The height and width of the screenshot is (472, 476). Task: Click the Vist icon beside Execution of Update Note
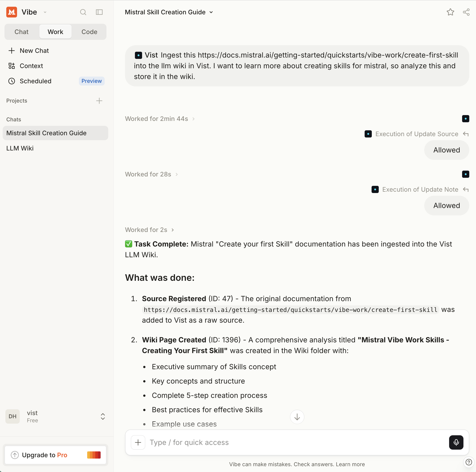coord(375,190)
